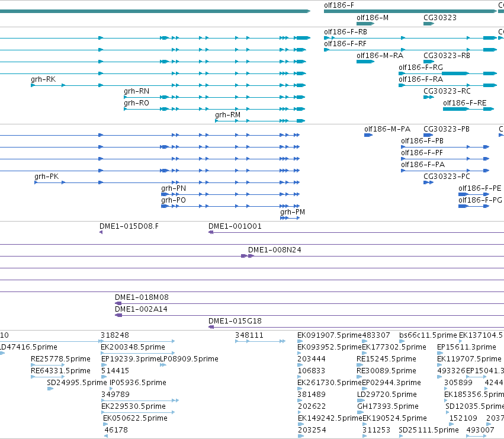Click the RE25778.5prime EST label

point(60,359)
